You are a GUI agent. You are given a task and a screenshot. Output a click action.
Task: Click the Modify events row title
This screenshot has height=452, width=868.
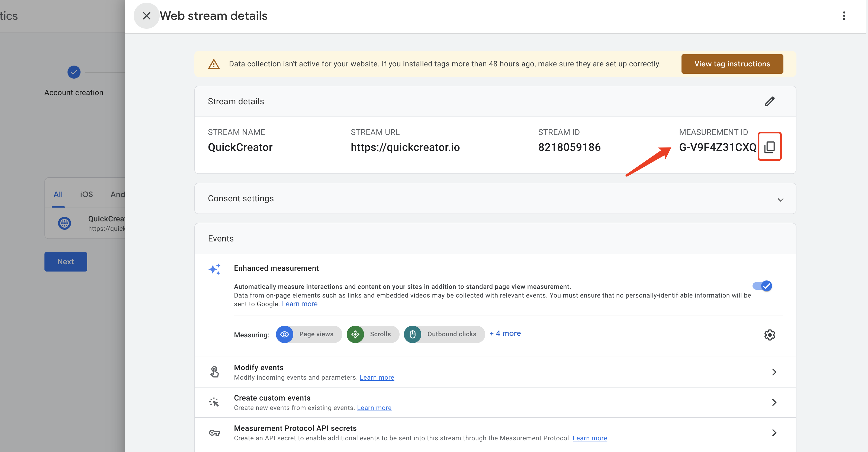(258, 367)
